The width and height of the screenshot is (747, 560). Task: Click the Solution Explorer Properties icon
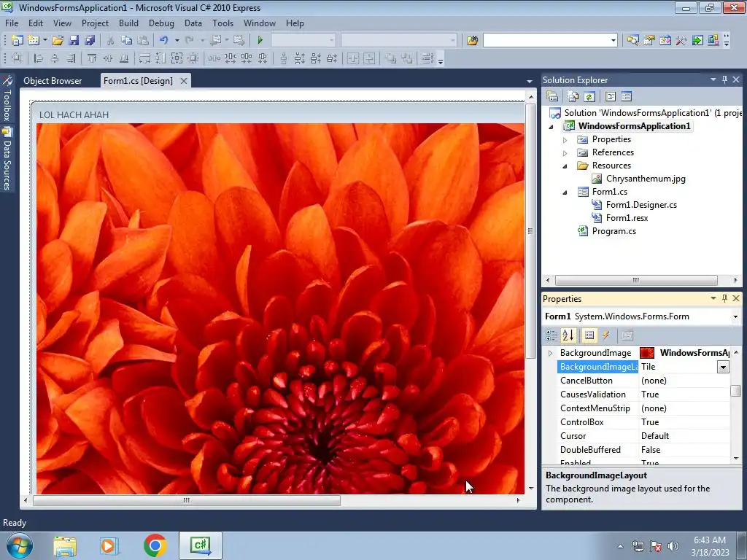click(552, 97)
